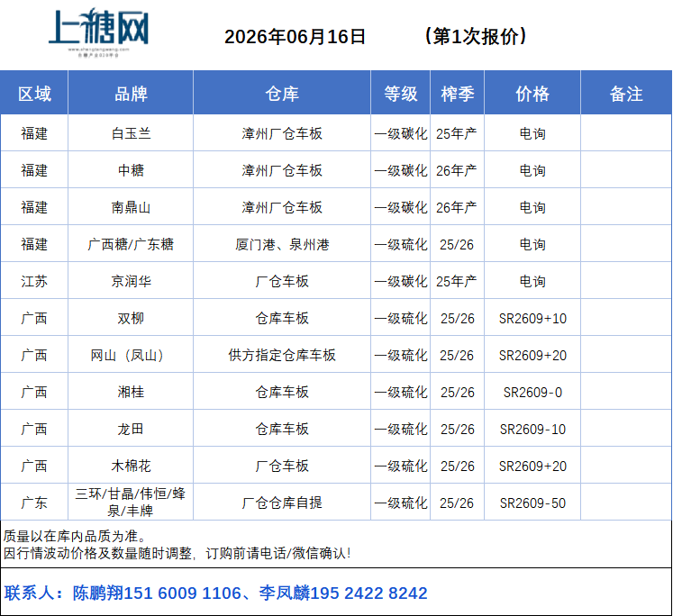The image size is (673, 616).
Task: Click the SR2609-10 price cell
Action: pyautogui.click(x=532, y=429)
